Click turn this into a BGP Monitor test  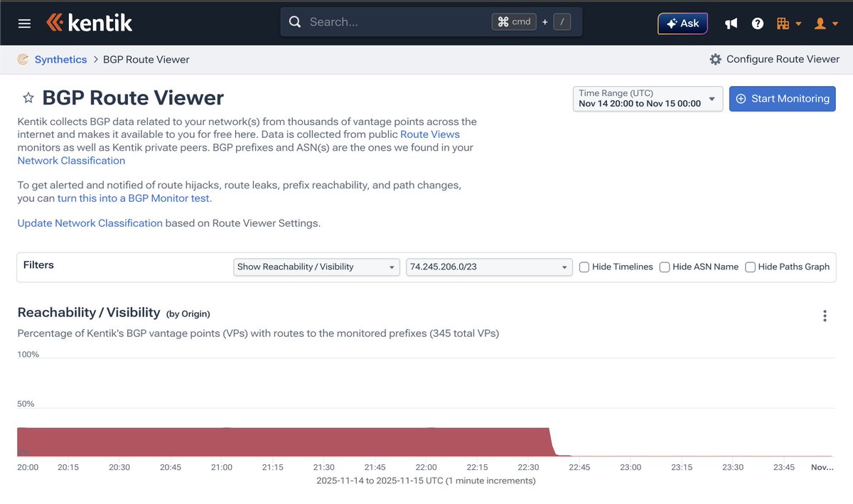point(134,198)
